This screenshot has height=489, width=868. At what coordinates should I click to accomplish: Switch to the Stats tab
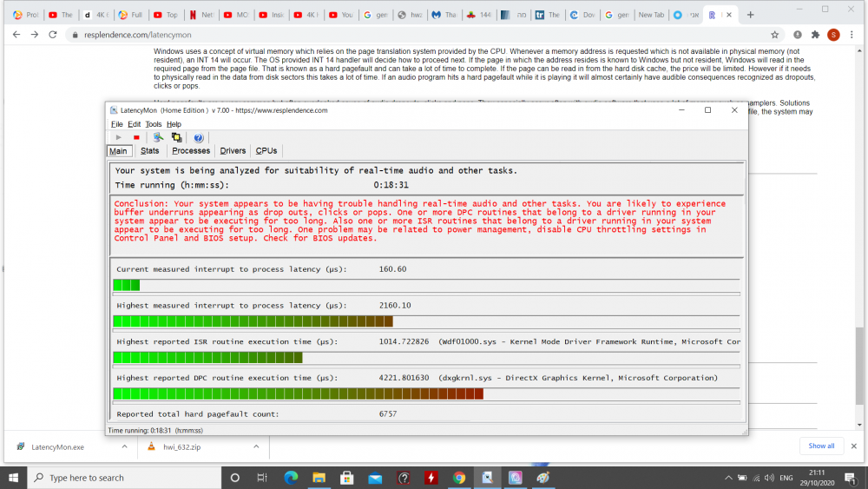click(x=149, y=150)
